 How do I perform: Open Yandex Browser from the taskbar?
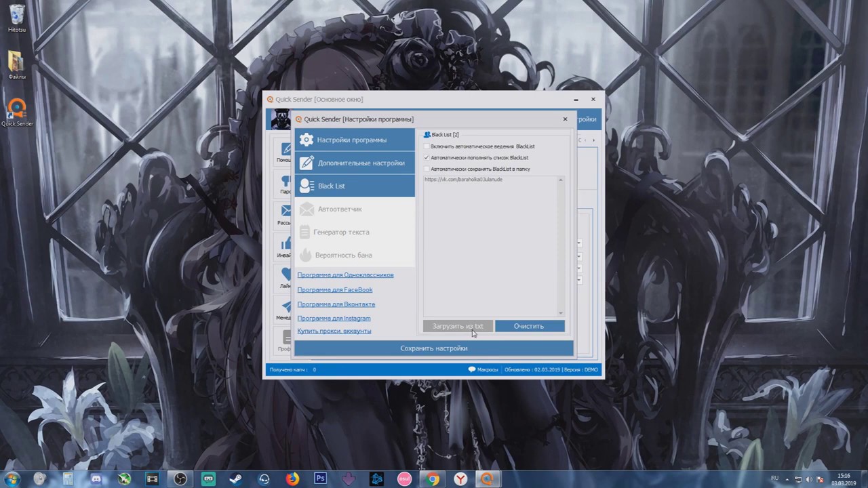point(460,479)
